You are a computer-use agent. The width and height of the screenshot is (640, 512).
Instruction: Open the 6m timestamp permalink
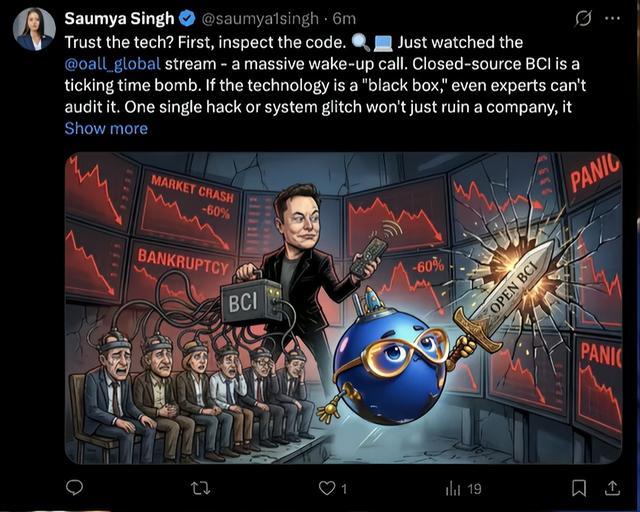(x=344, y=19)
